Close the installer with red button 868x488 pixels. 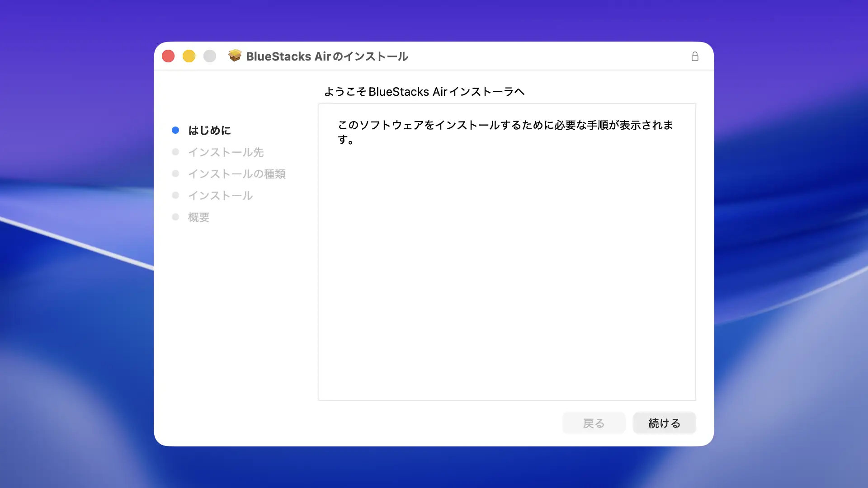(168, 56)
